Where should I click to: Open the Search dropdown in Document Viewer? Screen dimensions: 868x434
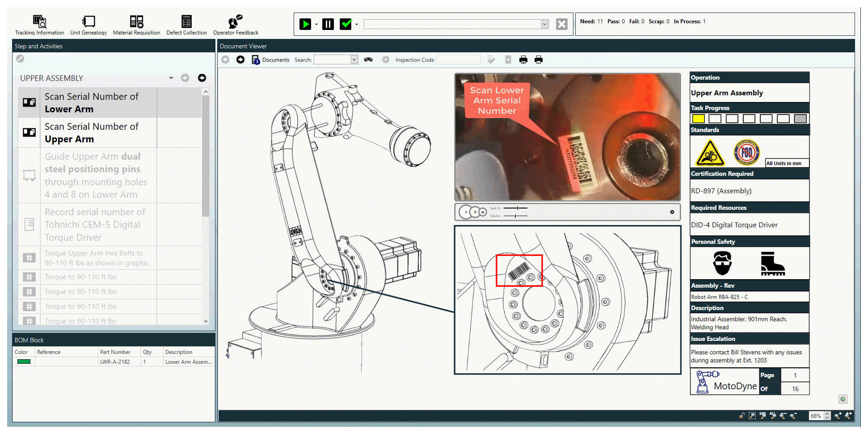[x=354, y=60]
